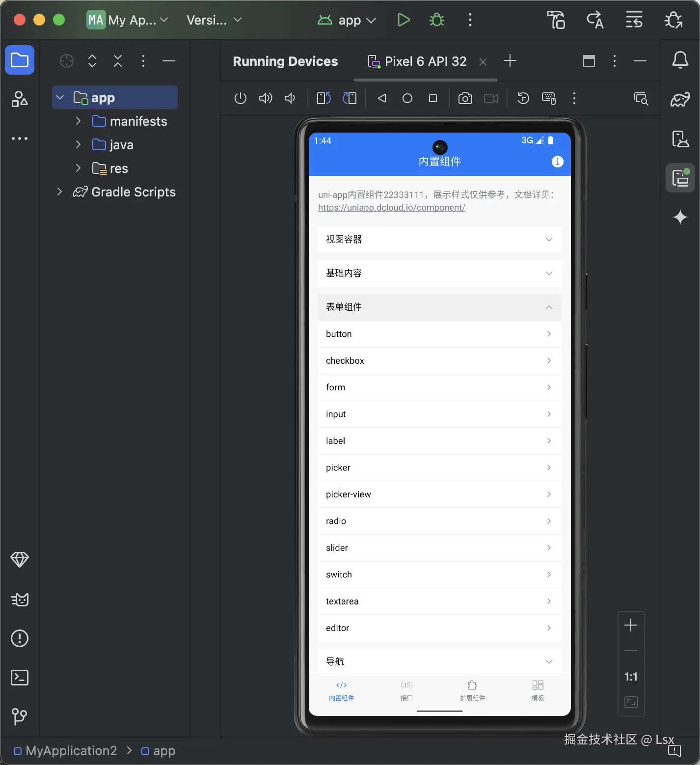700x765 pixels.
Task: Start emulator screen recording
Action: (x=491, y=98)
